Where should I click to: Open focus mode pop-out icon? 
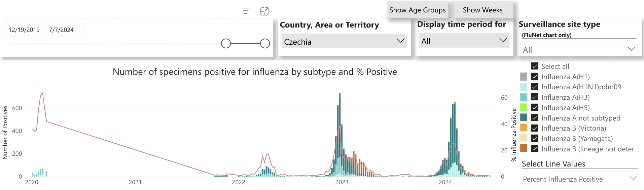(x=264, y=11)
